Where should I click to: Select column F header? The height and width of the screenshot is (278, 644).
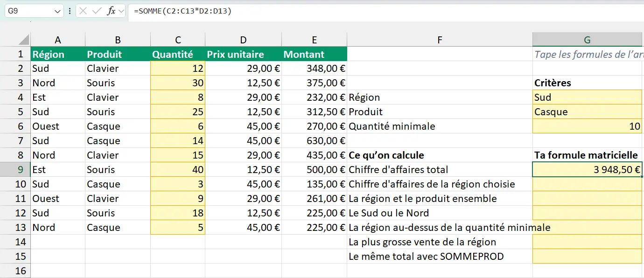coord(440,41)
